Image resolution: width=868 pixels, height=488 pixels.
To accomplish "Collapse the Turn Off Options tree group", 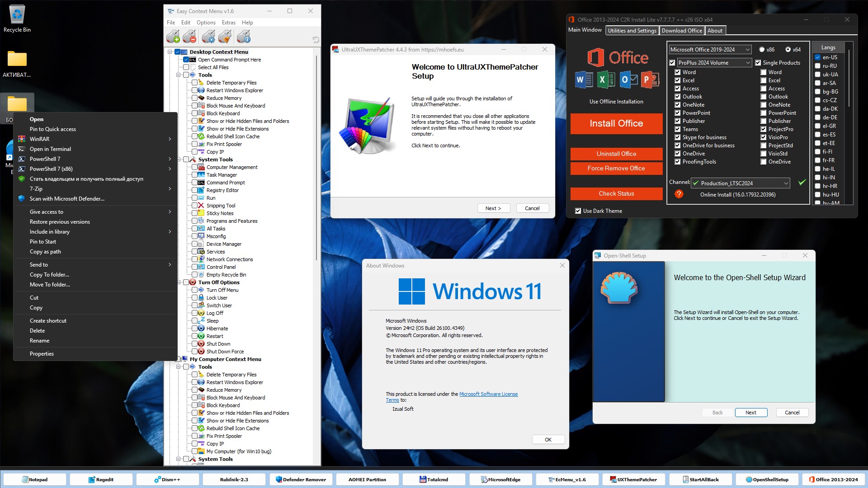I will tap(179, 282).
